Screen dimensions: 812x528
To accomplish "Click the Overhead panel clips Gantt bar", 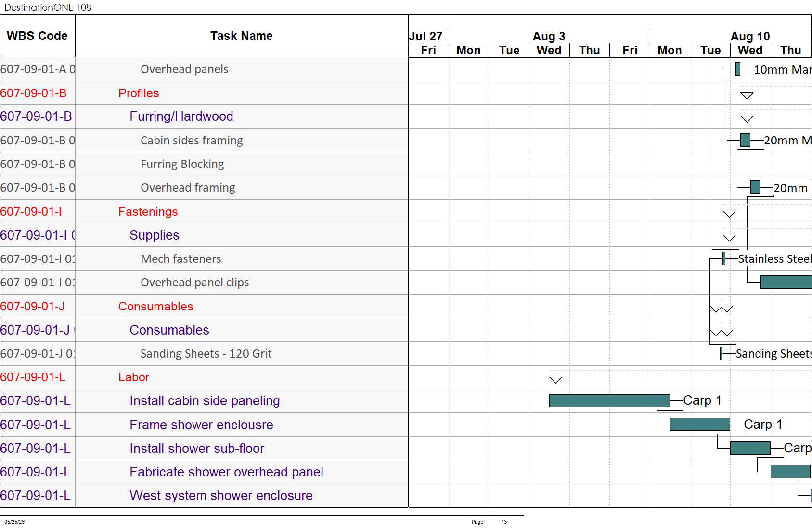I will coord(786,282).
